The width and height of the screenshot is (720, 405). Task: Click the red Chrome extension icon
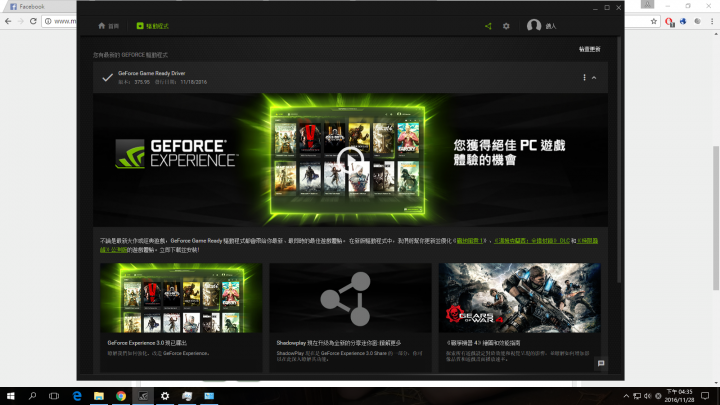tap(669, 22)
